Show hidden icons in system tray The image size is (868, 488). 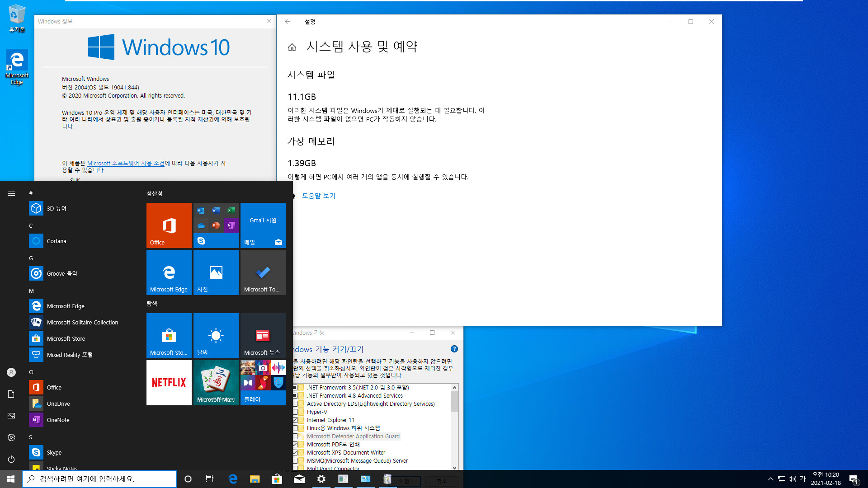(x=771, y=479)
